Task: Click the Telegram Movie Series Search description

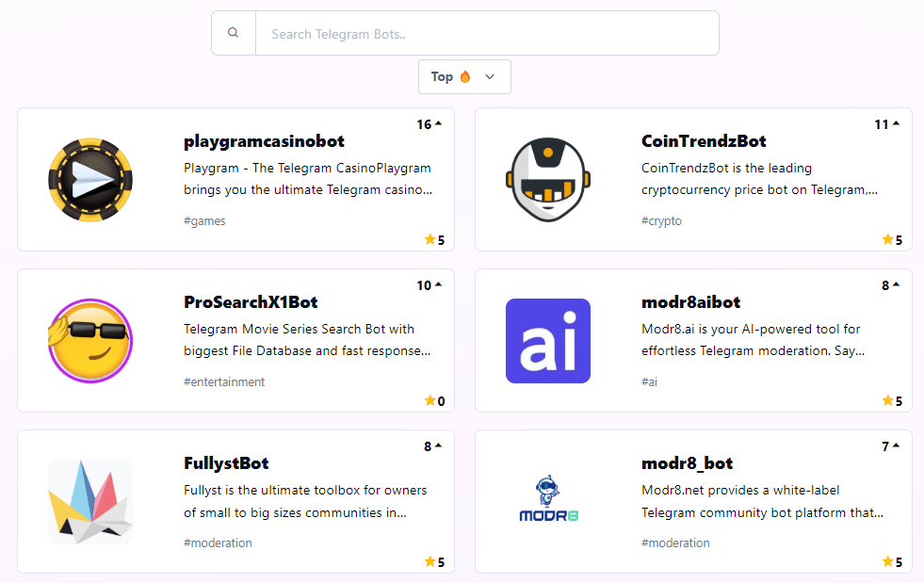Action: (x=307, y=340)
